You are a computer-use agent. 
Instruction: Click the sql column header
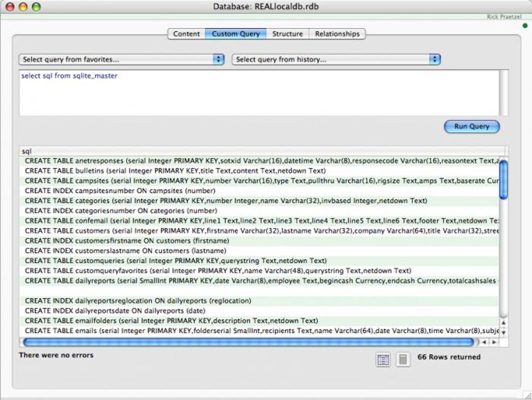coord(262,151)
